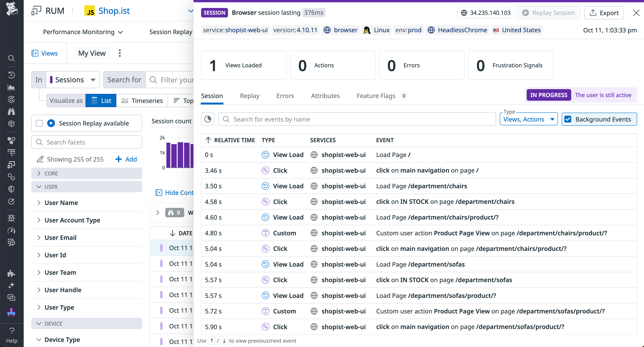Open the Feature Flags tab
Screen dimensions: 644x347
376,96
